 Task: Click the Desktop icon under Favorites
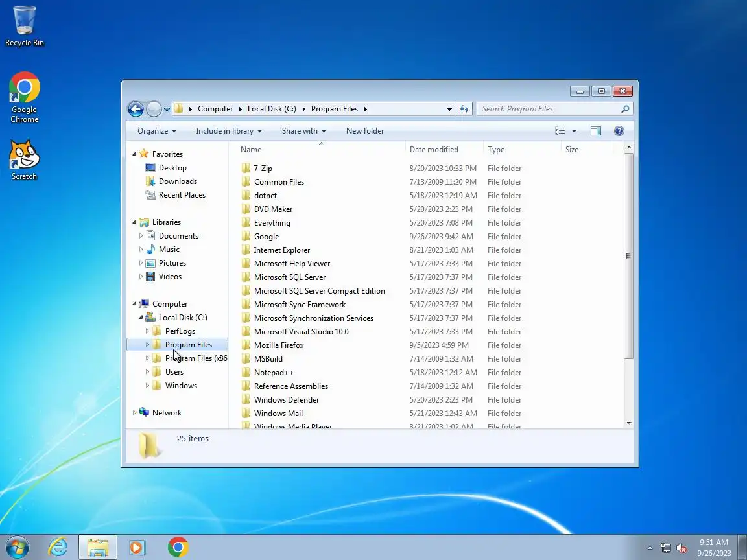150,168
